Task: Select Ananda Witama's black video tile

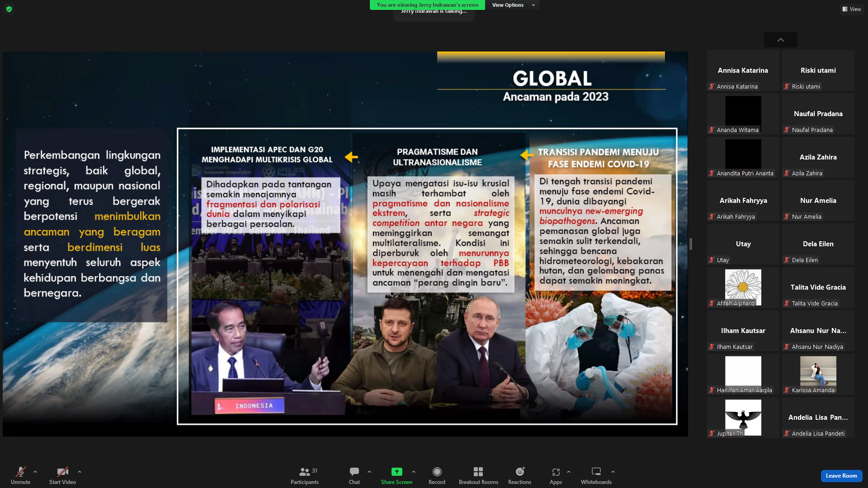Action: pyautogui.click(x=743, y=114)
